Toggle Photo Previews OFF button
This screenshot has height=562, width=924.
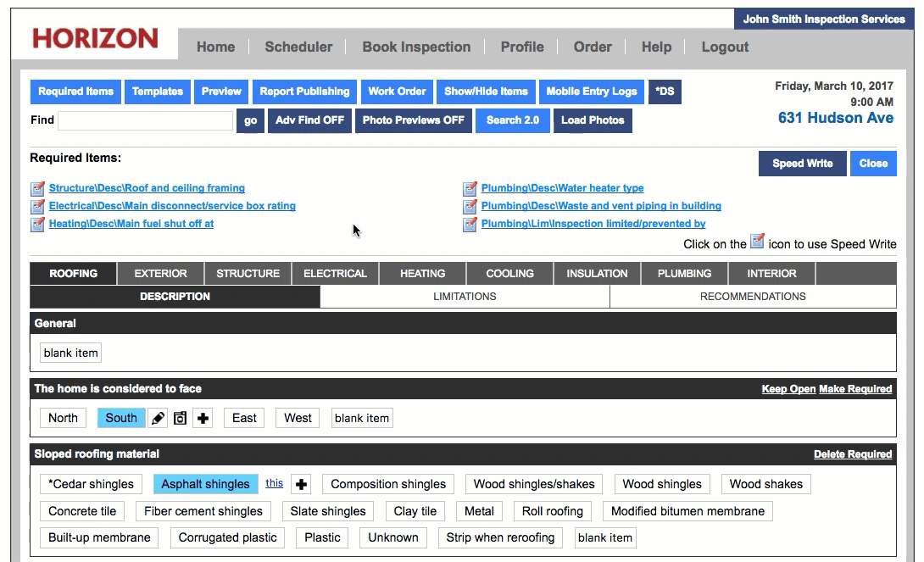click(x=413, y=120)
